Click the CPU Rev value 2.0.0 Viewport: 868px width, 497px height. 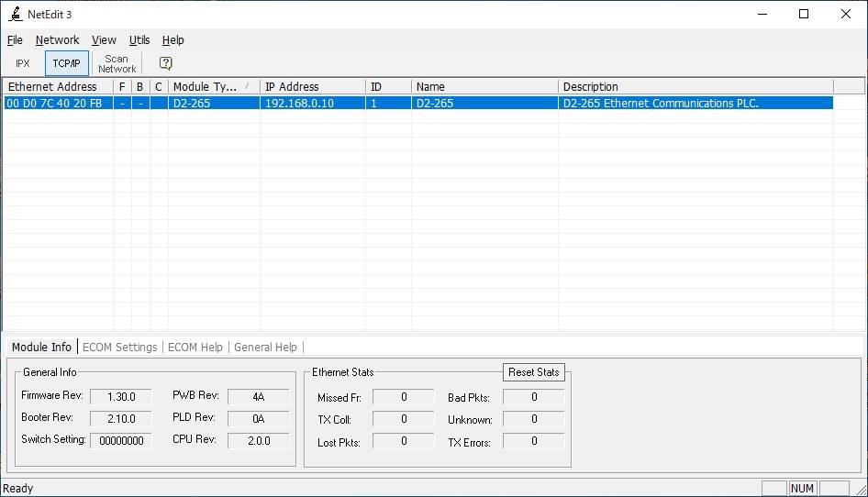pyautogui.click(x=259, y=441)
